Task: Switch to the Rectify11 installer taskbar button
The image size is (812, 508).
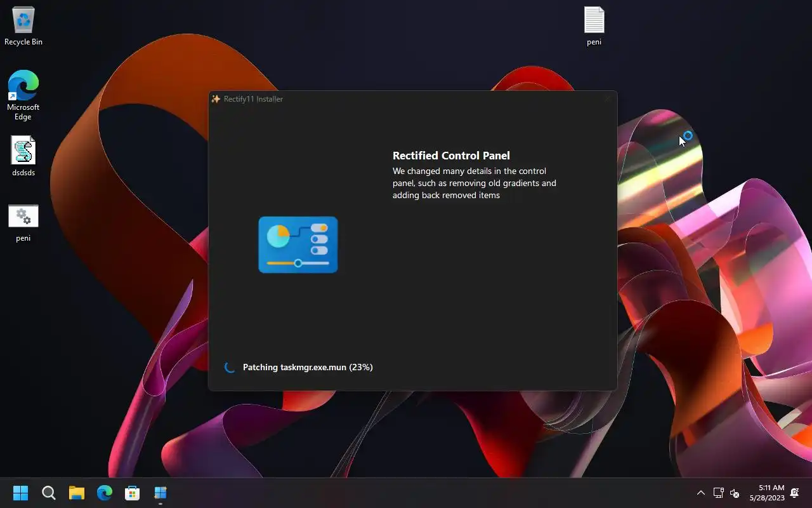Action: pyautogui.click(x=160, y=493)
